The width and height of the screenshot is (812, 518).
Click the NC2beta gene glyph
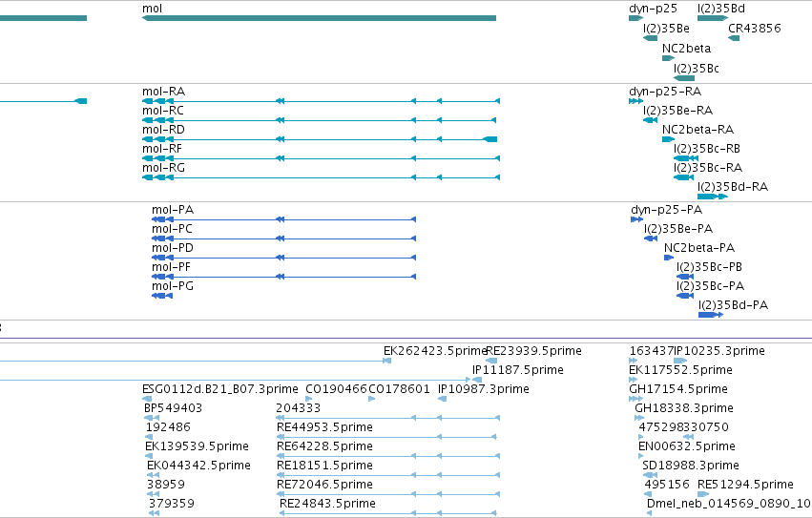[668, 58]
